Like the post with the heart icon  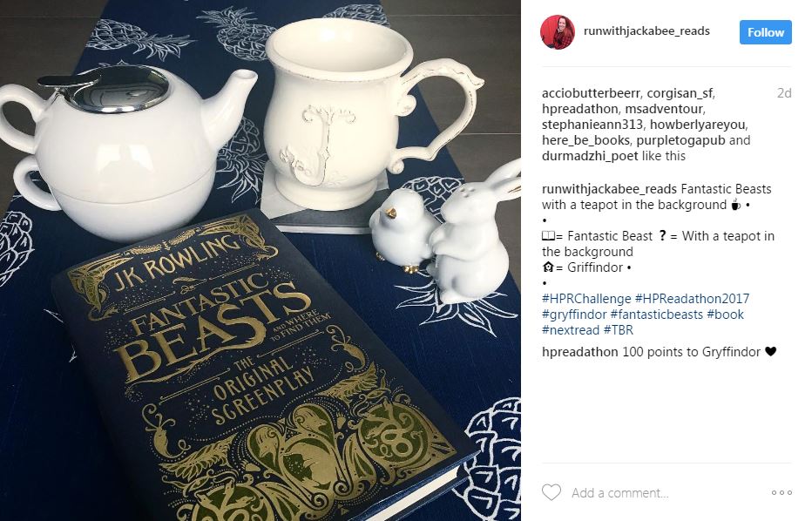[x=551, y=492]
